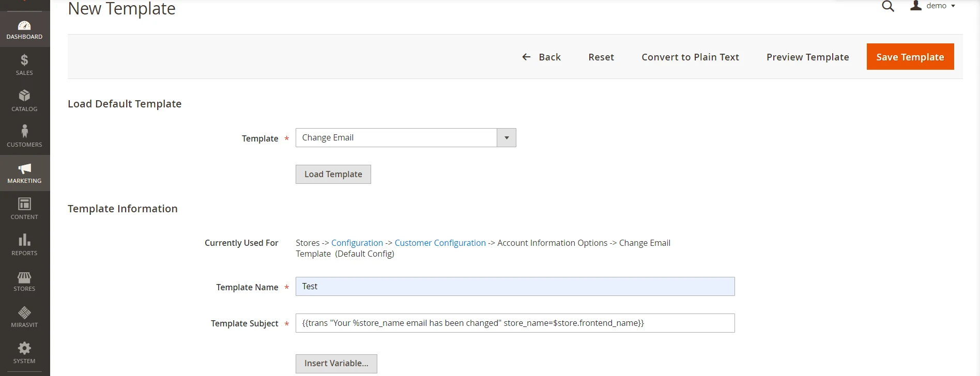Click the New Template page title
Viewport: 980px width, 376px height.
coord(121,9)
